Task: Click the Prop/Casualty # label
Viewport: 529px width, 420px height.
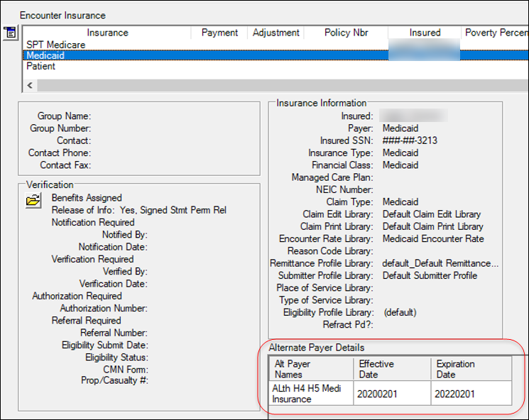Action: click(115, 380)
